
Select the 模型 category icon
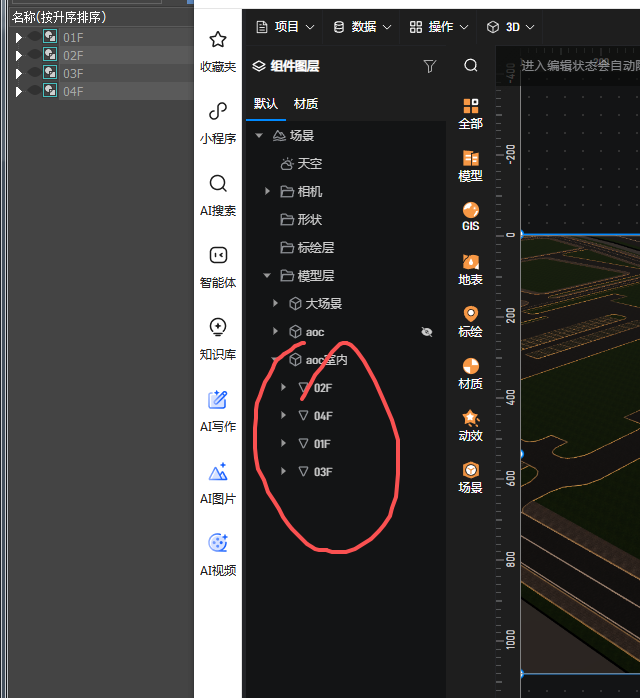470,159
